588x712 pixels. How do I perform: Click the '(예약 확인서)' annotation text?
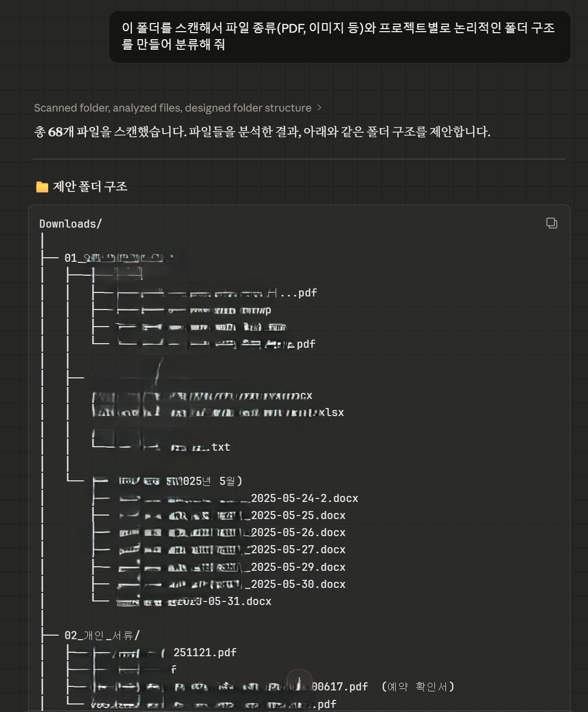418,686
